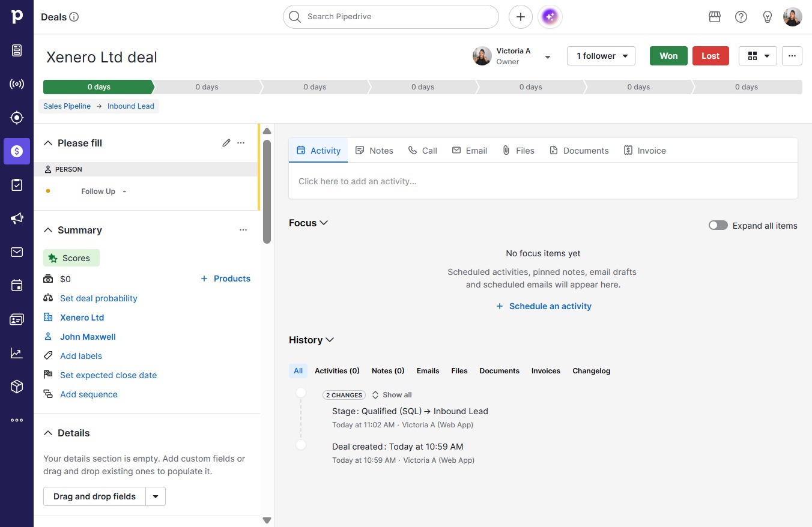Open deal more actions ellipsis button
The height and width of the screenshot is (527, 812).
coord(792,56)
